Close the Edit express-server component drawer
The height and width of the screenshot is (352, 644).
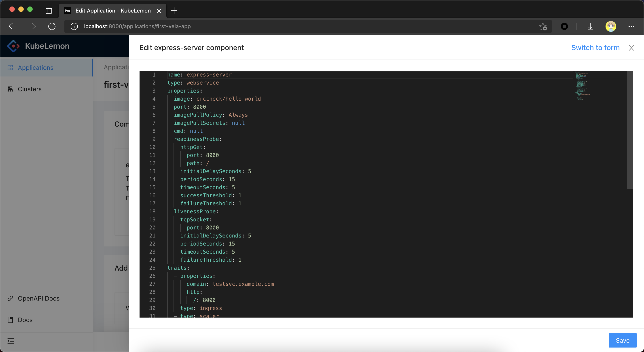coord(631,48)
